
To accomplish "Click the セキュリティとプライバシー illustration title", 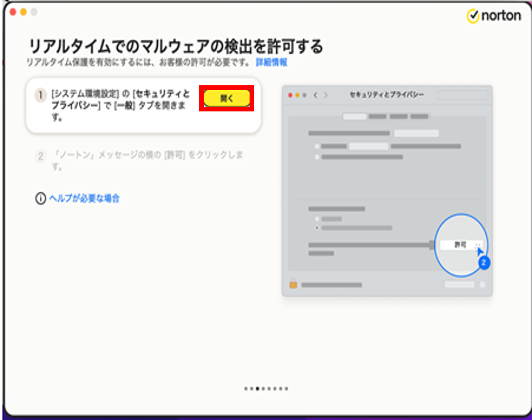I will point(387,95).
